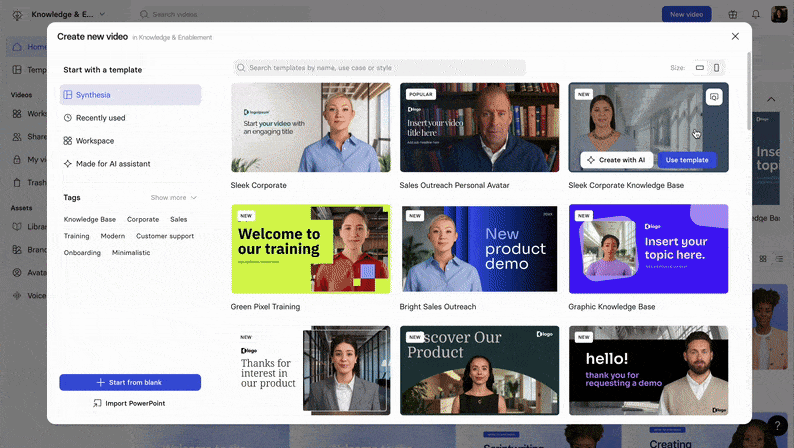Image resolution: width=794 pixels, height=448 pixels.
Task: Filter by Onboarding tag
Action: [82, 253]
